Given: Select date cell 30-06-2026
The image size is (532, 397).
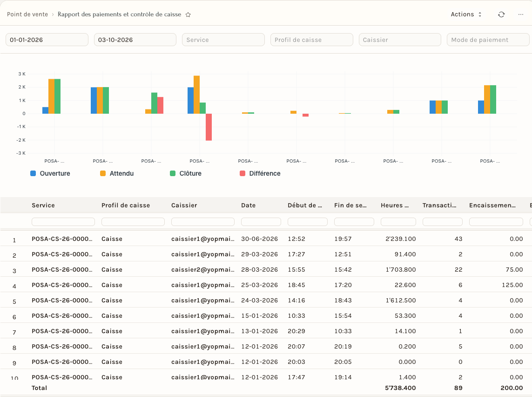Looking at the screenshot, I should click(260, 239).
